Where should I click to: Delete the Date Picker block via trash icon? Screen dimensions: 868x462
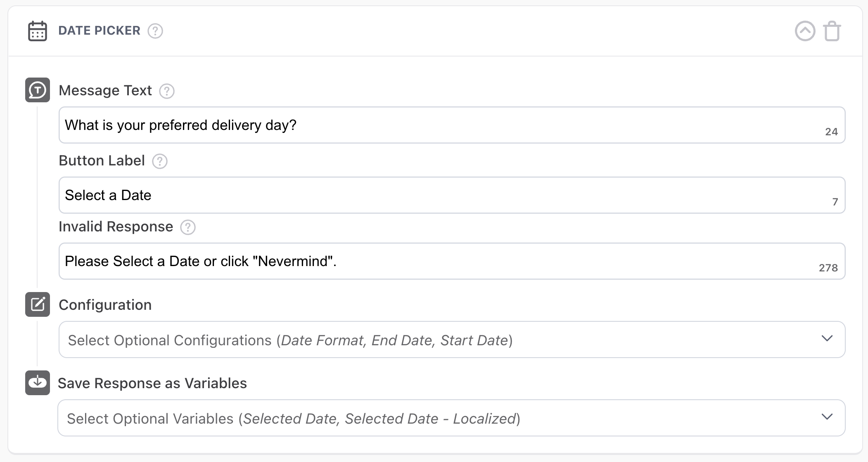[832, 31]
